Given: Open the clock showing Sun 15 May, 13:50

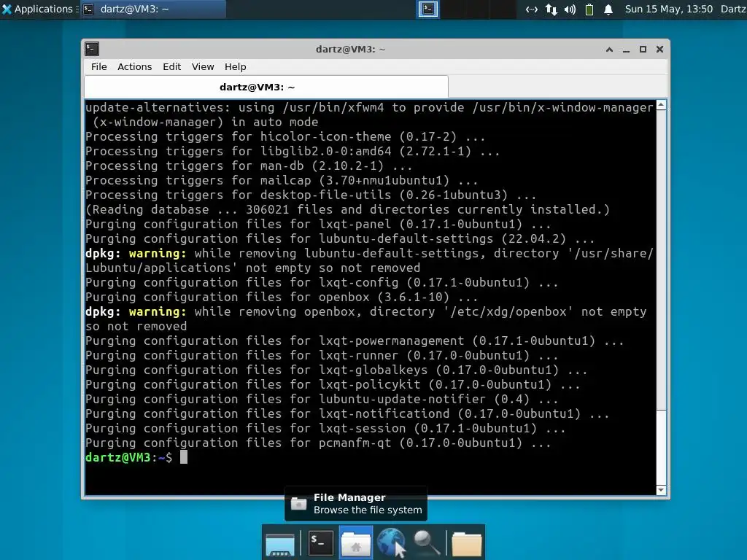Looking at the screenshot, I should pos(668,9).
